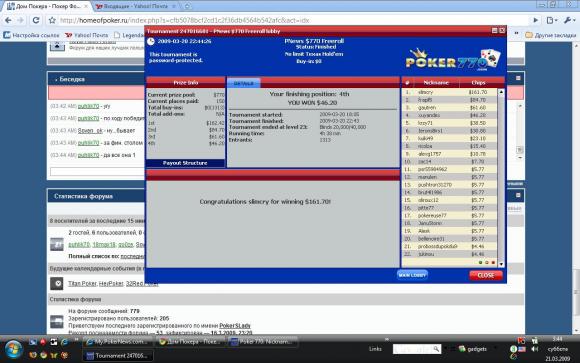Click the orange dot below player list
This screenshot has width=580, height=363.
click(487, 262)
